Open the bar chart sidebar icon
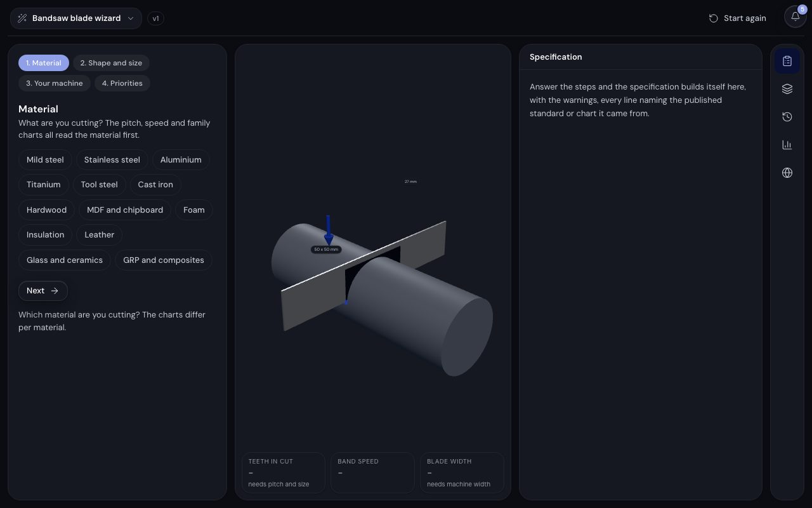This screenshot has height=508, width=812. pos(787,145)
